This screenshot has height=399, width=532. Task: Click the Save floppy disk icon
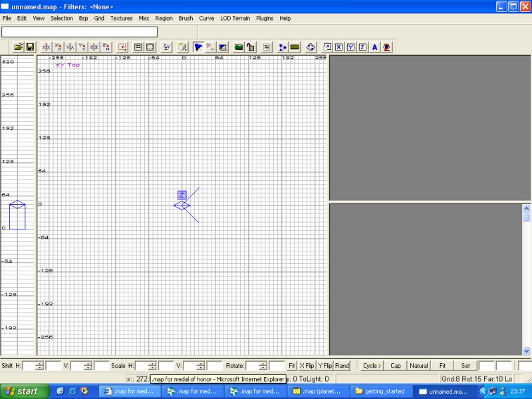point(30,47)
